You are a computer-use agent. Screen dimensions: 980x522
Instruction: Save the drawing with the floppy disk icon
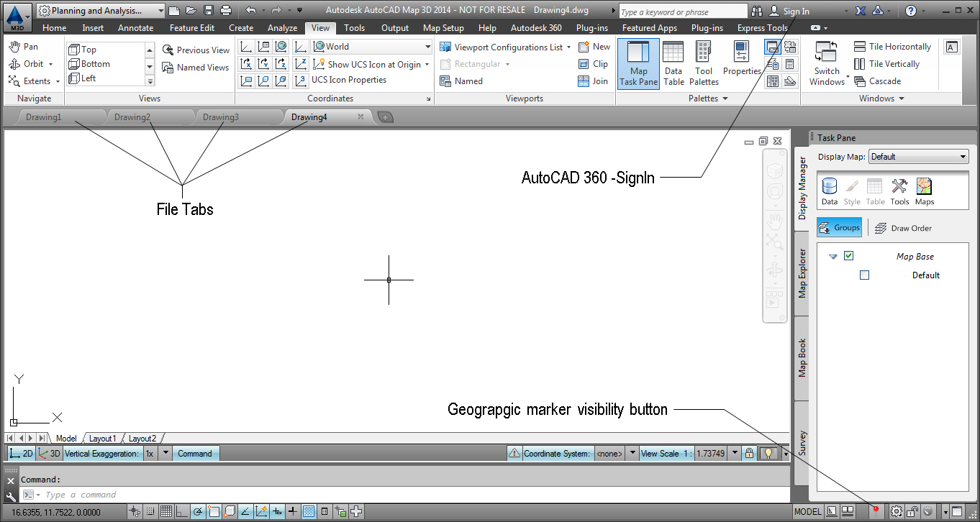pos(209,11)
